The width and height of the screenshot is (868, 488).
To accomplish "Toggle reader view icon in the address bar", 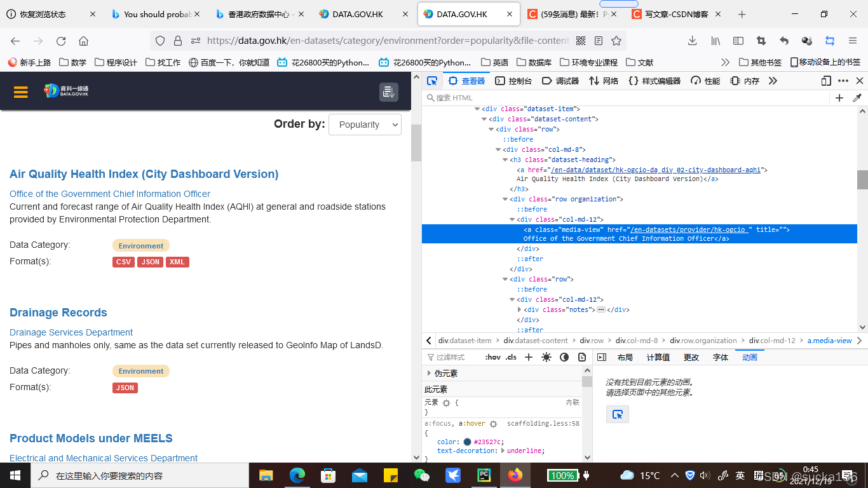I will [x=598, y=41].
